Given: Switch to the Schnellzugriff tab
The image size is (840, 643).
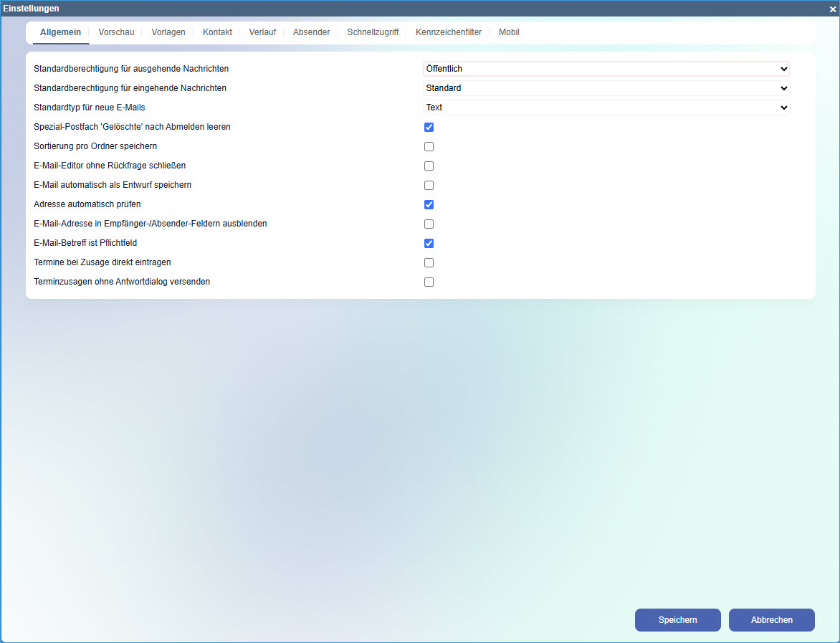Looking at the screenshot, I should 373,32.
